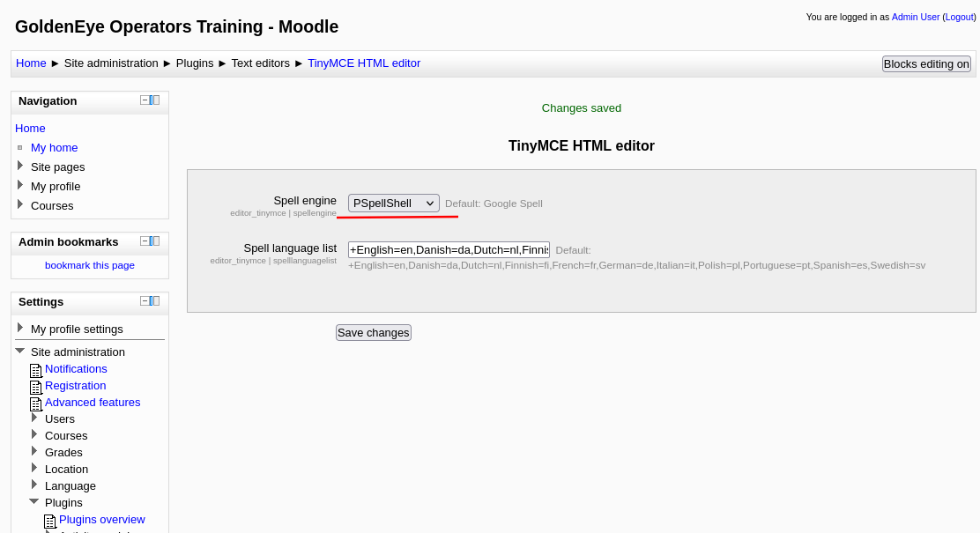The height and width of the screenshot is (533, 980).
Task: Open TinyMCE HTML editor breadcrumb link
Action: point(364,63)
